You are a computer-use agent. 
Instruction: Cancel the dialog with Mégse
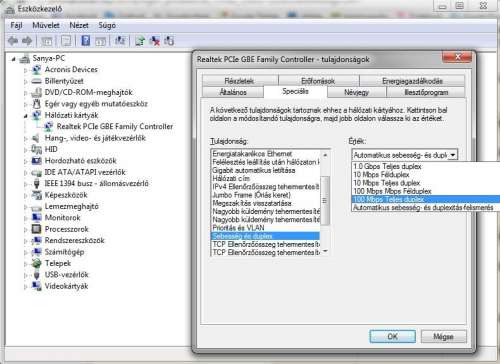[x=443, y=336]
